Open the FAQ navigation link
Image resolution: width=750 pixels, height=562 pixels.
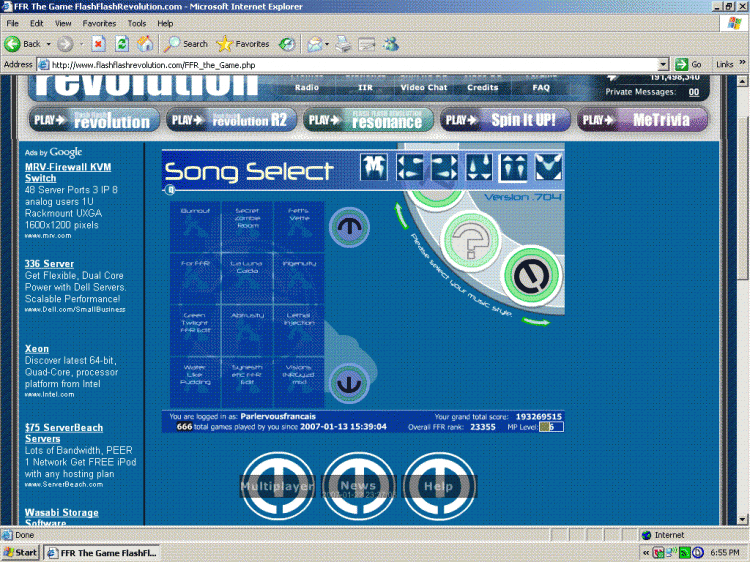[x=541, y=88]
